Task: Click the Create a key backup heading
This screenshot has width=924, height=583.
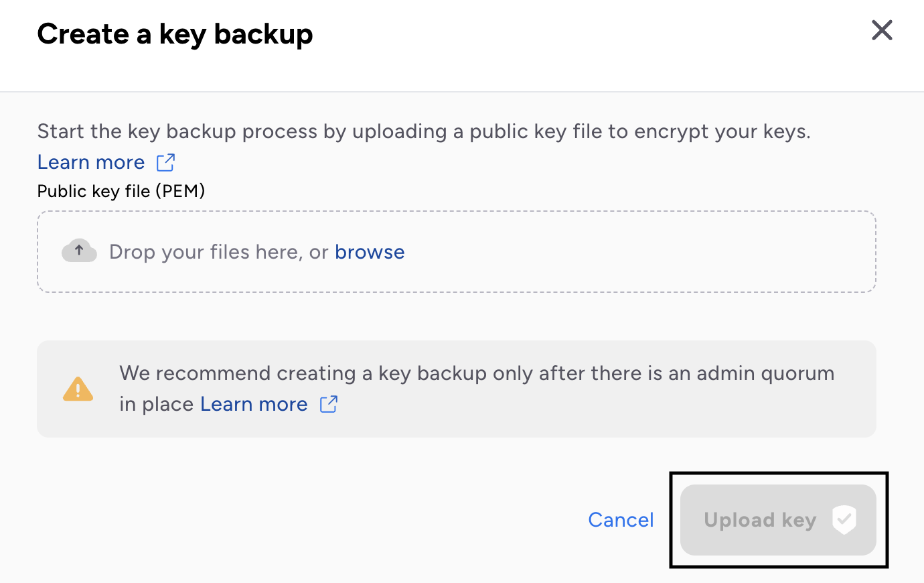Action: 175,34
